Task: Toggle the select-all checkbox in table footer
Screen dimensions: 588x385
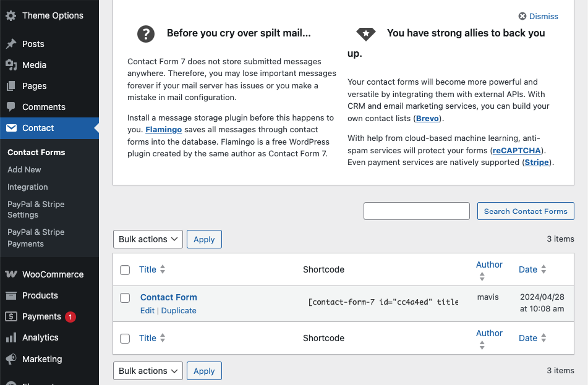Action: click(125, 339)
